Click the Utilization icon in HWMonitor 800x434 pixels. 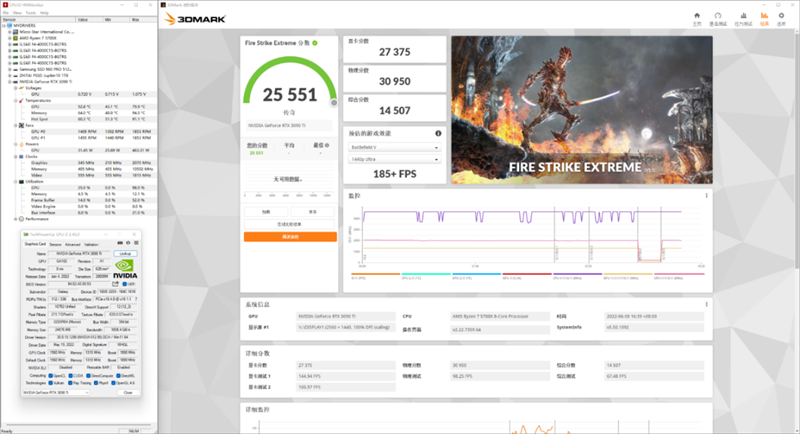tap(21, 182)
